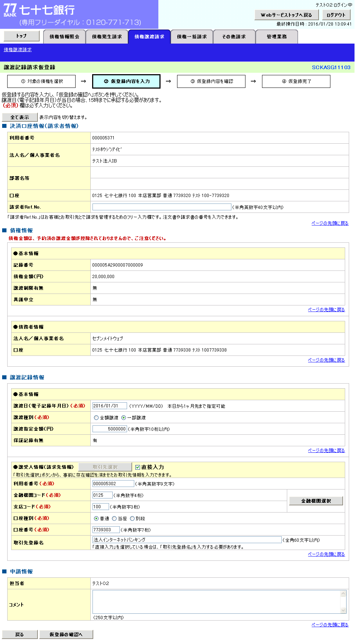This screenshot has width=361, height=644.
Task: Click debtor name セブンメイトウェブ
Action: coord(108,339)
